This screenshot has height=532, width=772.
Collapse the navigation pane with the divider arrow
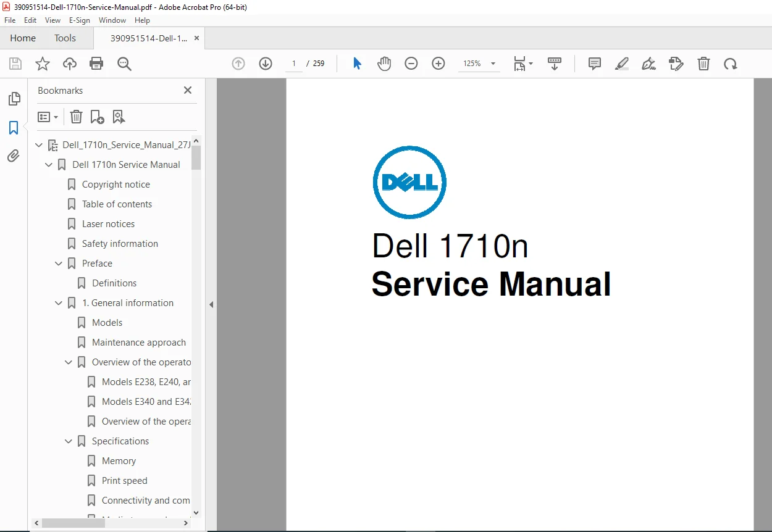coord(211,304)
